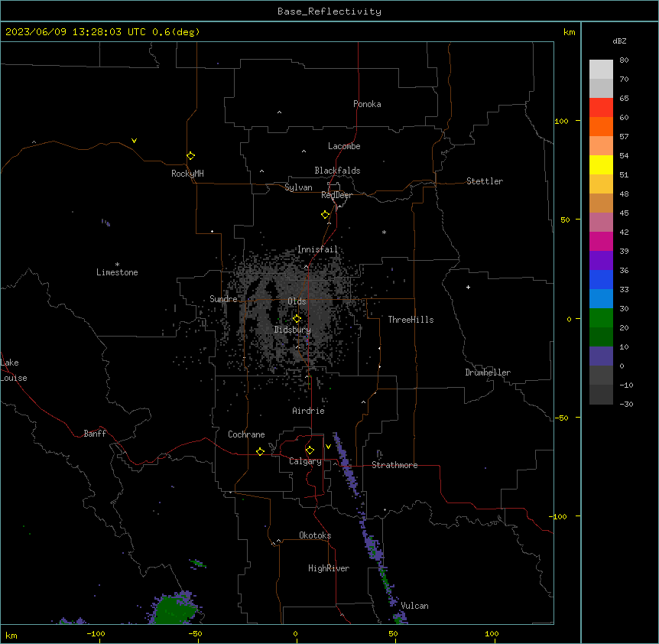Pick the light gray 70-80 dBZ swatch
The width and height of the screenshot is (659, 644).
point(601,70)
